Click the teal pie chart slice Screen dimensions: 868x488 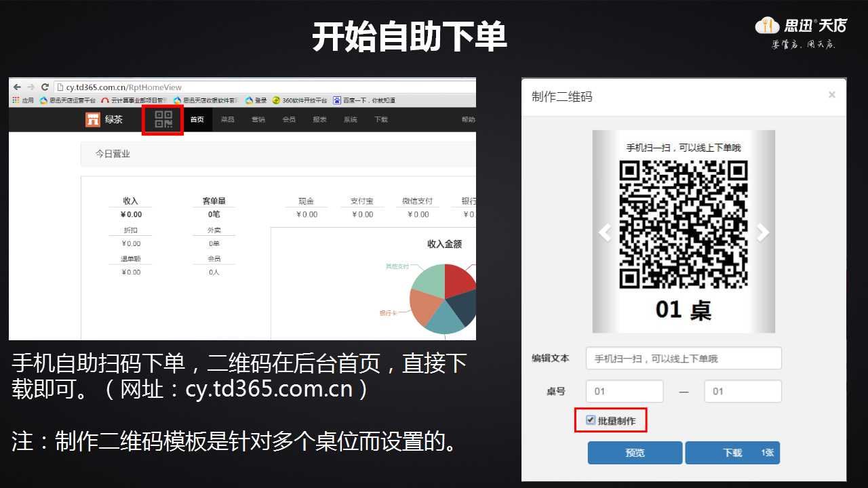pyautogui.click(x=444, y=320)
